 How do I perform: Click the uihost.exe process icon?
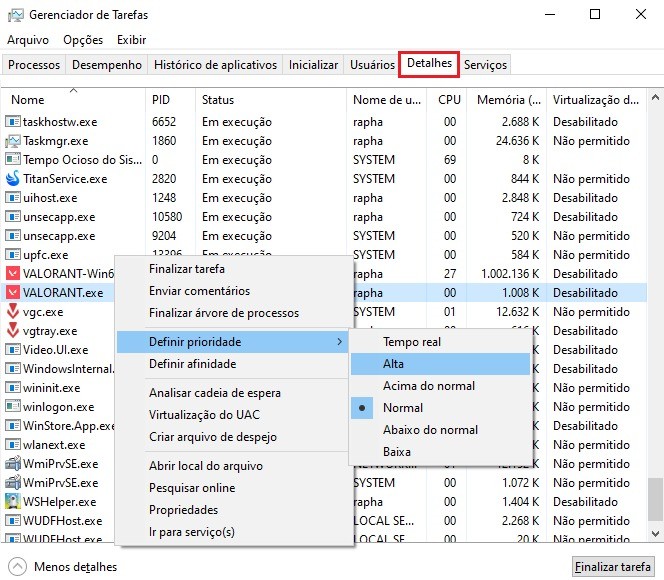point(13,198)
